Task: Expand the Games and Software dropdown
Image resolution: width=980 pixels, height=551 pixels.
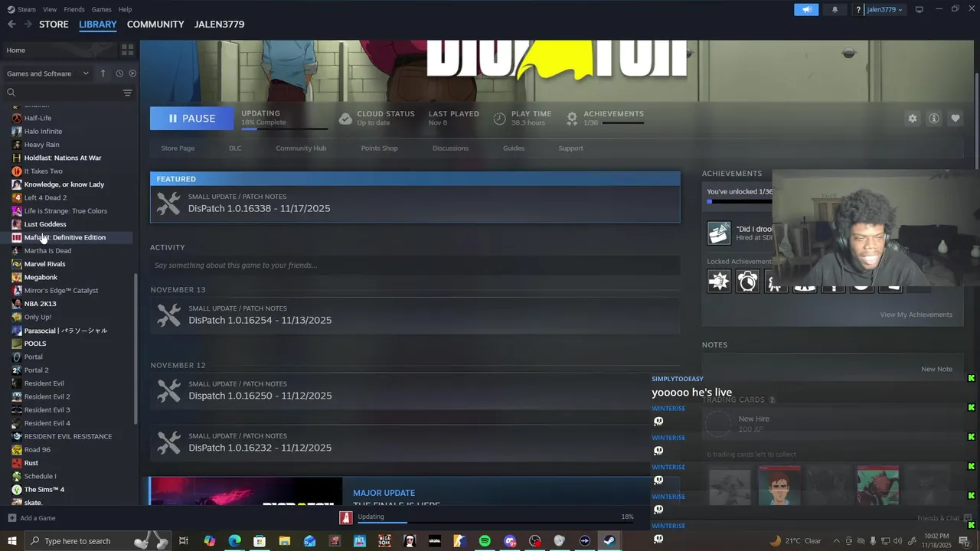Action: (47, 73)
